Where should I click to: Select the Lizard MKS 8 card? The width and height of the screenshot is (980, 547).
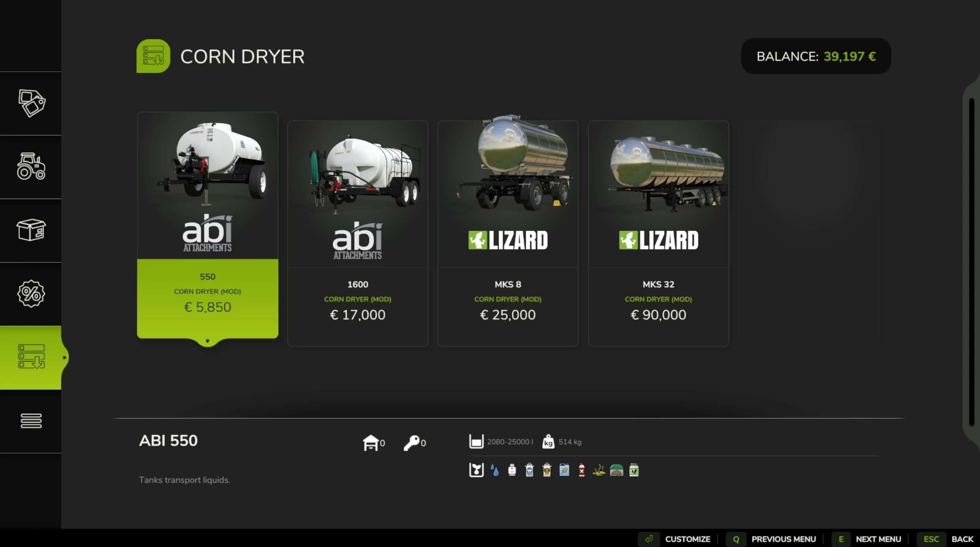pos(508,233)
